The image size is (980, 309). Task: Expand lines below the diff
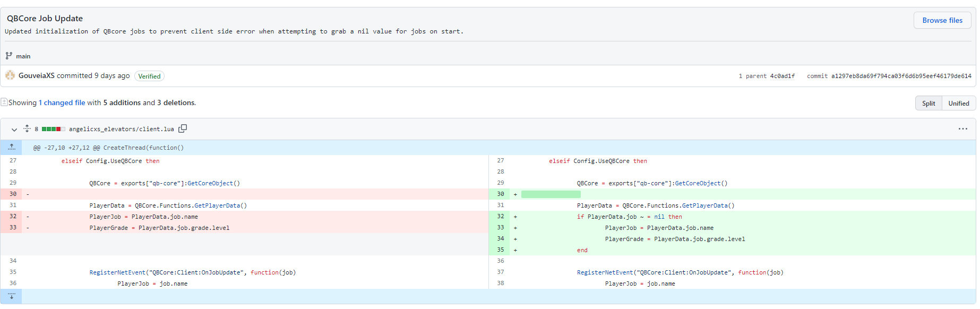[x=11, y=296]
